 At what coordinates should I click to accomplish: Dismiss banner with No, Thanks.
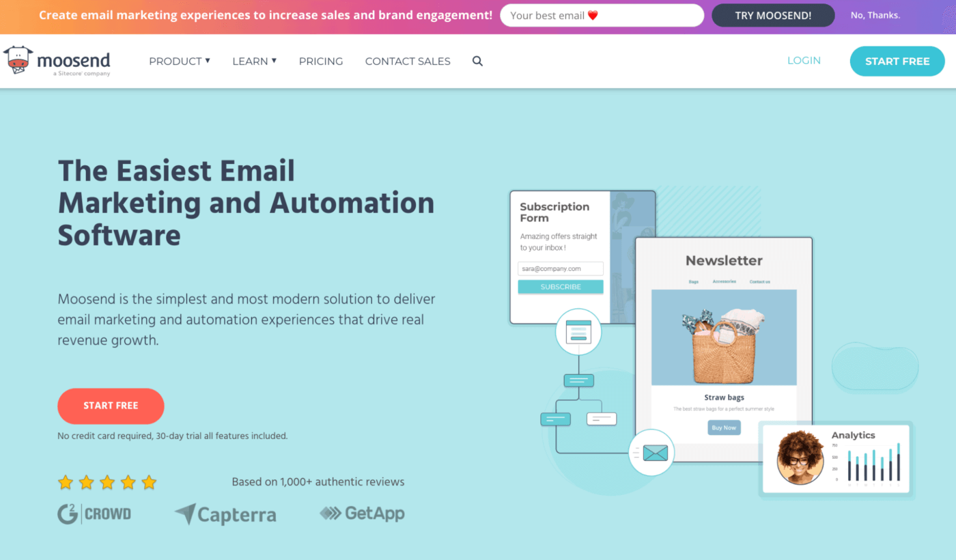(x=875, y=15)
